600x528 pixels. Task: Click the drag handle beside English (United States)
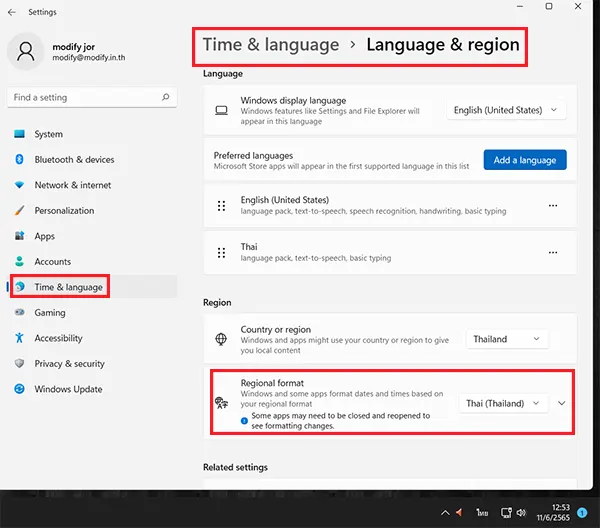[221, 206]
